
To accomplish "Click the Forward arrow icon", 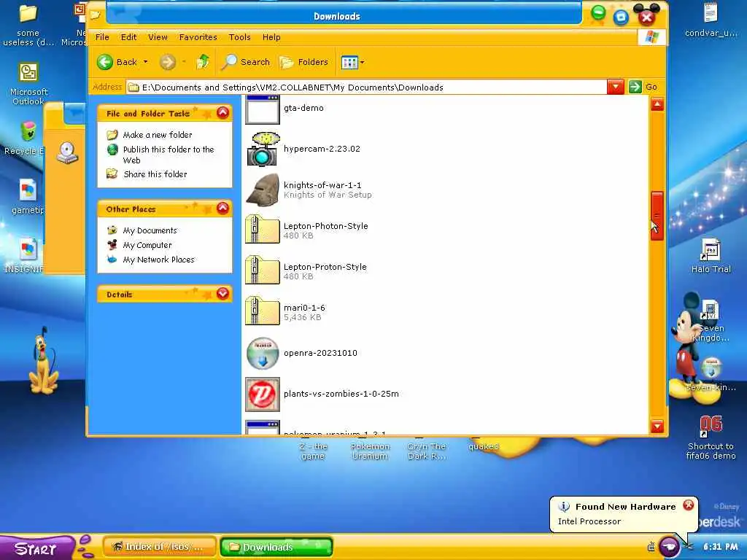I will [x=167, y=62].
